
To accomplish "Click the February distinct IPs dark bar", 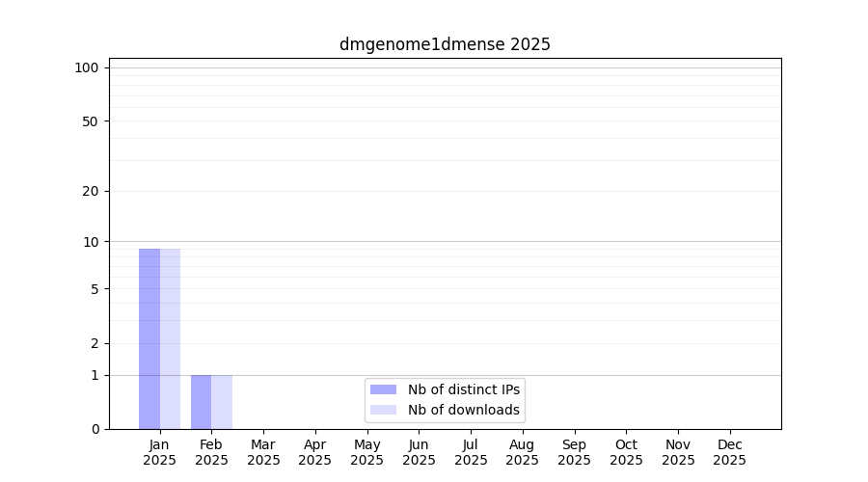I will tap(202, 402).
